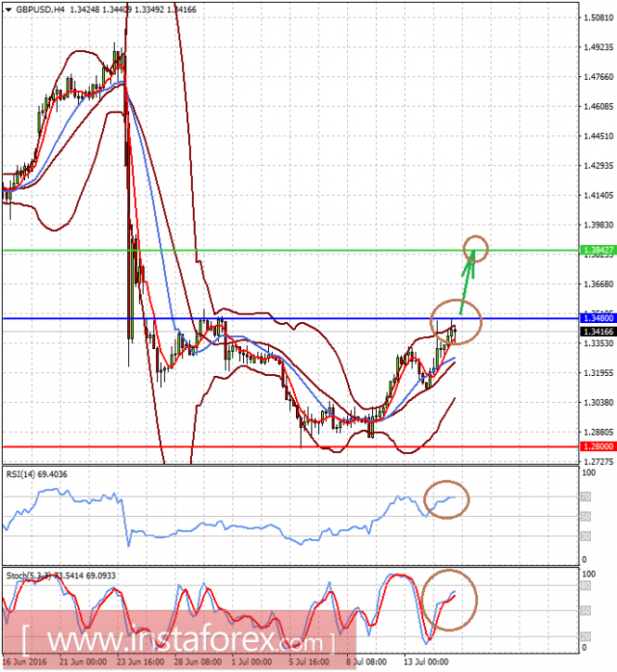This screenshot has width=617, height=672.
Task: Click the RSI 70 level label
Action: (585, 497)
